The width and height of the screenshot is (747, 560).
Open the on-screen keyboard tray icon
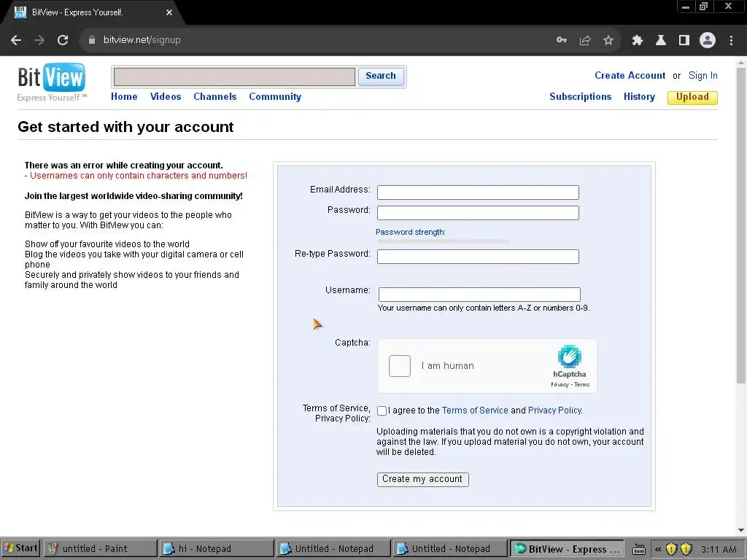(639, 549)
